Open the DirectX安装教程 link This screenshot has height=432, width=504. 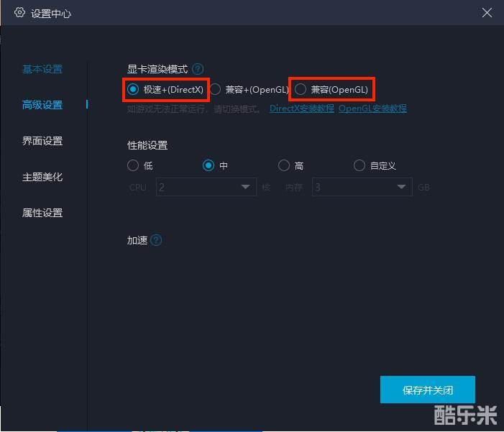click(301, 109)
